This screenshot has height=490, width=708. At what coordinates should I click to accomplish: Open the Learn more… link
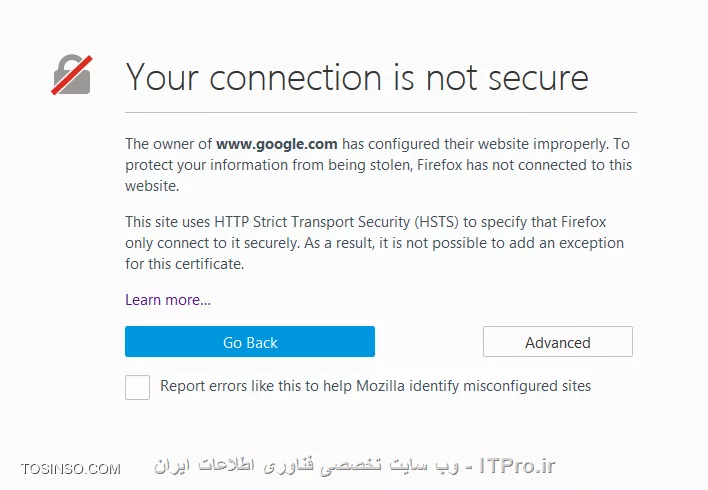tap(168, 300)
